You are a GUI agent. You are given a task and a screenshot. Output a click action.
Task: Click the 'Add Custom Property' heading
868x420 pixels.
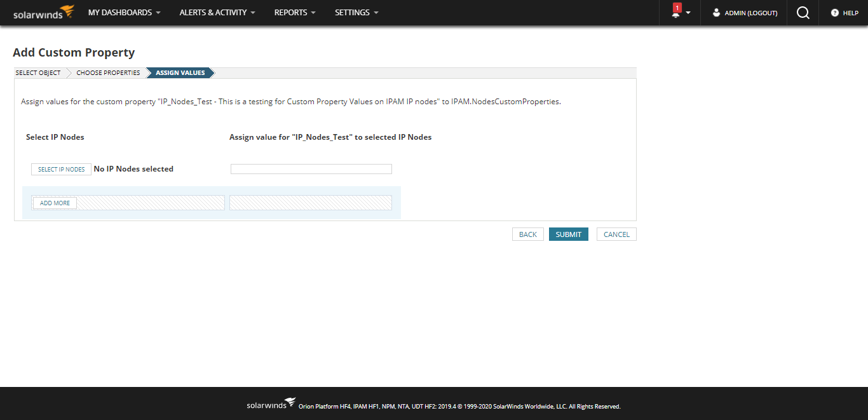(x=74, y=53)
